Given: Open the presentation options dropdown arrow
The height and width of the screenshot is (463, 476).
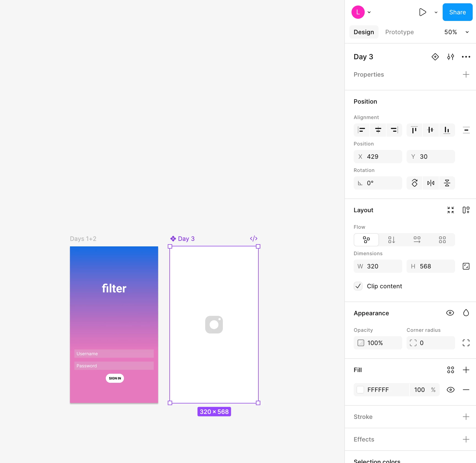Looking at the screenshot, I should [x=436, y=12].
